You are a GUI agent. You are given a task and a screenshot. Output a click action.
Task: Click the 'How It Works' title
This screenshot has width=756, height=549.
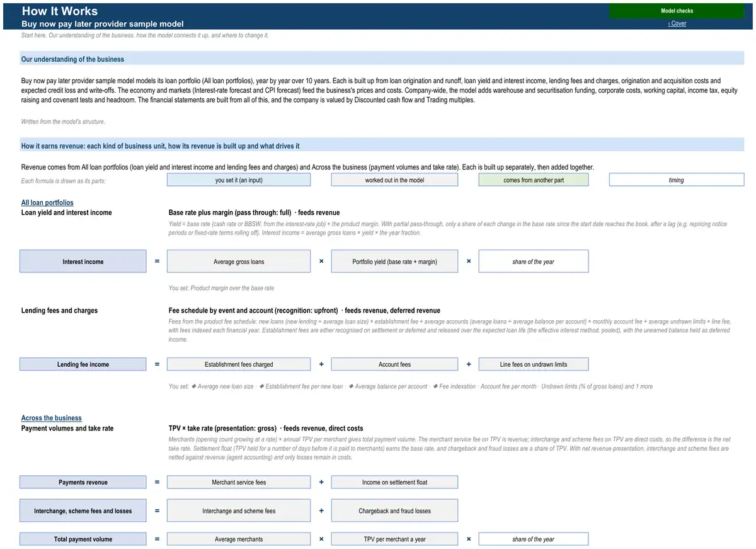pyautogui.click(x=60, y=11)
